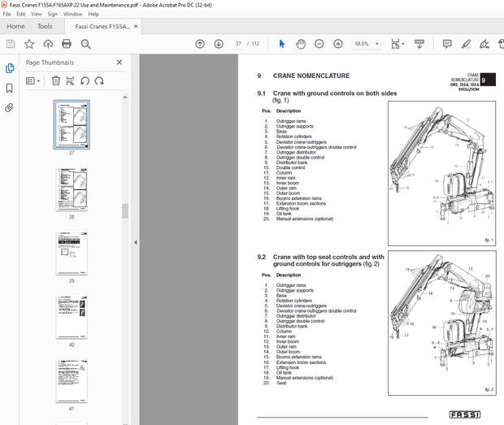The image size is (504, 425).
Task: Open the 68.6% zoom level dropdown
Action: coord(379,44)
